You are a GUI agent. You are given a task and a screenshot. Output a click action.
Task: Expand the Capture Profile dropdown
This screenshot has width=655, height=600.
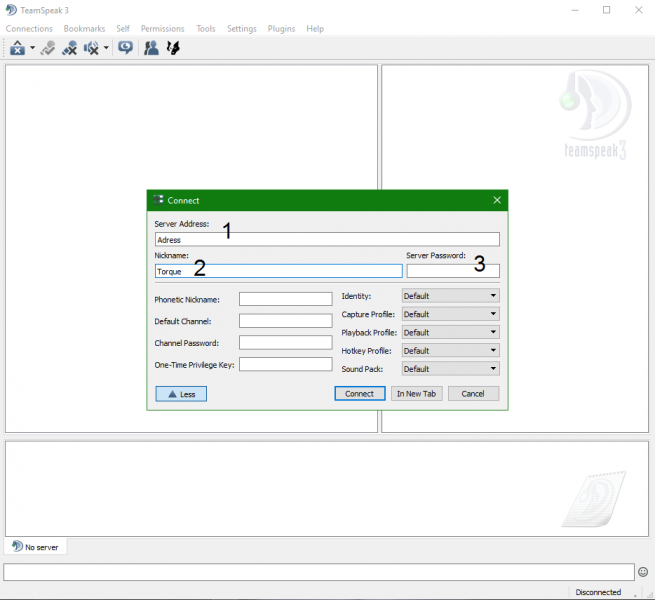[x=451, y=314]
